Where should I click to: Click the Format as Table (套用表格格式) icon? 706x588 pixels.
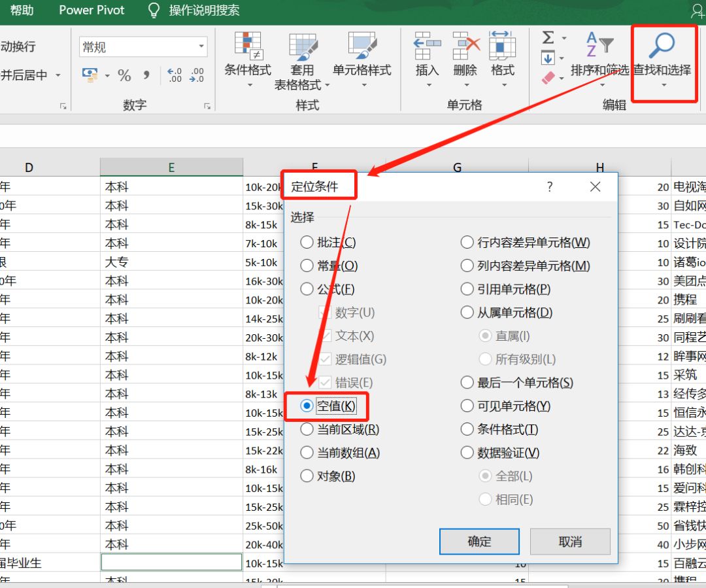click(x=303, y=47)
